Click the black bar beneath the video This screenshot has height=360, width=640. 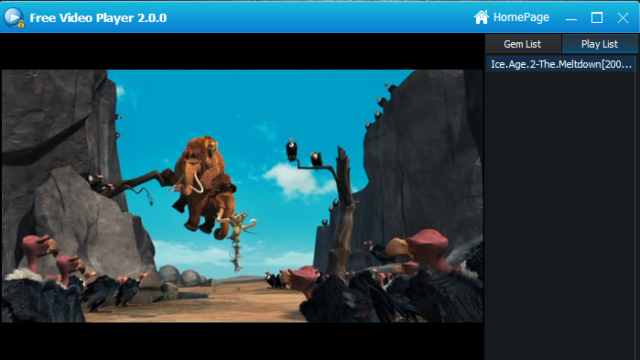(242, 341)
